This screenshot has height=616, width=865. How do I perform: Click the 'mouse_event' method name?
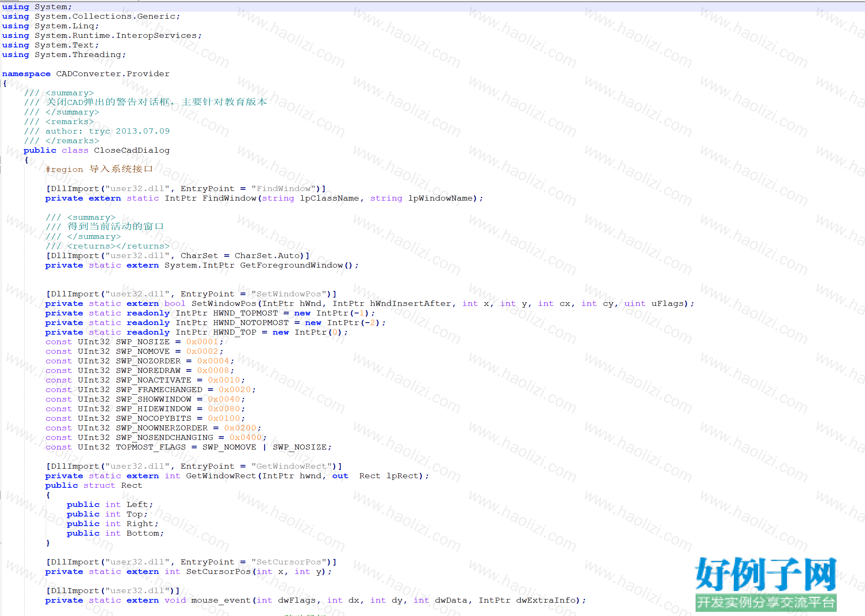(x=221, y=600)
